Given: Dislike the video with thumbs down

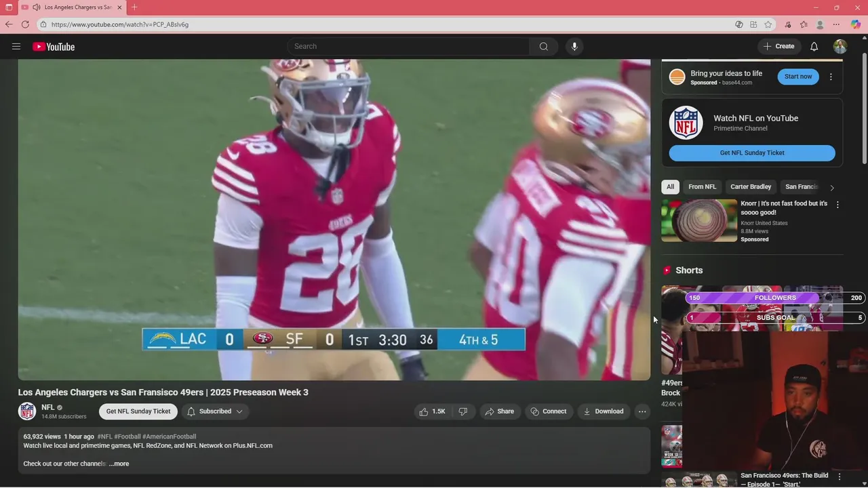Looking at the screenshot, I should tap(463, 411).
